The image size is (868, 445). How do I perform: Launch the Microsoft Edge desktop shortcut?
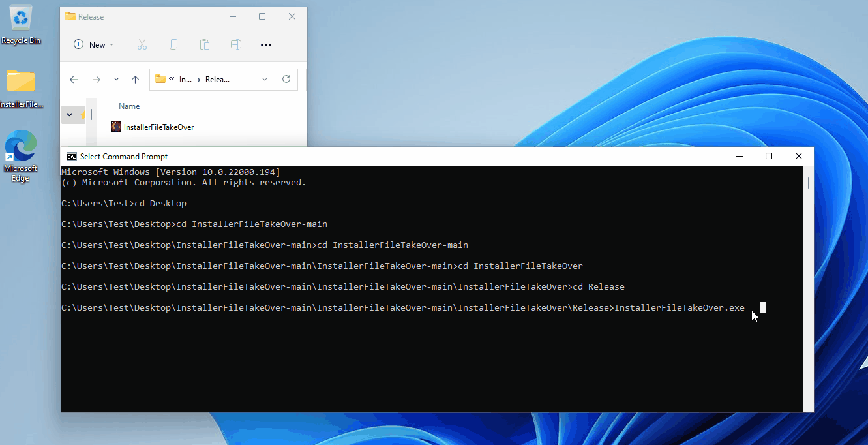point(21,155)
